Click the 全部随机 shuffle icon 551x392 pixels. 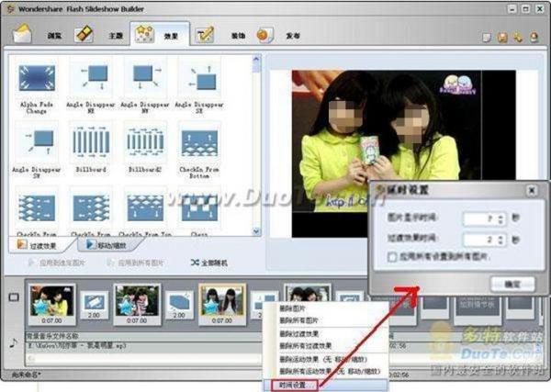coord(195,263)
